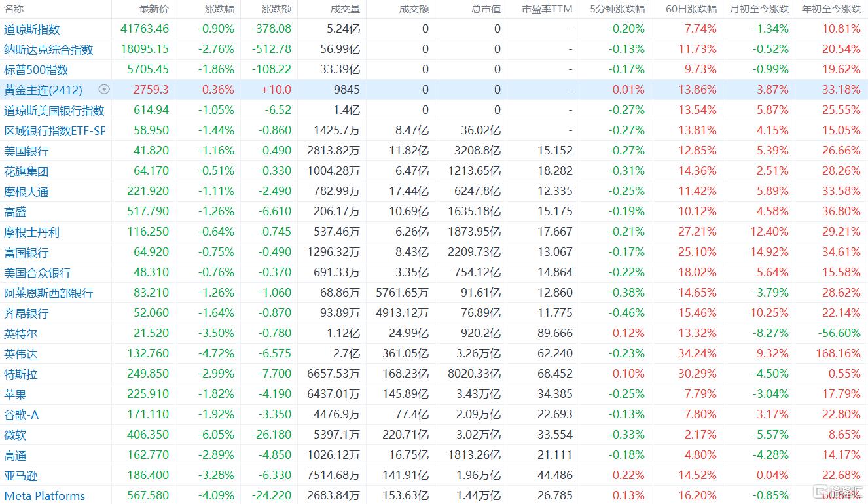Click the +10.0 change for 黄金主连
The width and height of the screenshot is (868, 504).
point(277,90)
